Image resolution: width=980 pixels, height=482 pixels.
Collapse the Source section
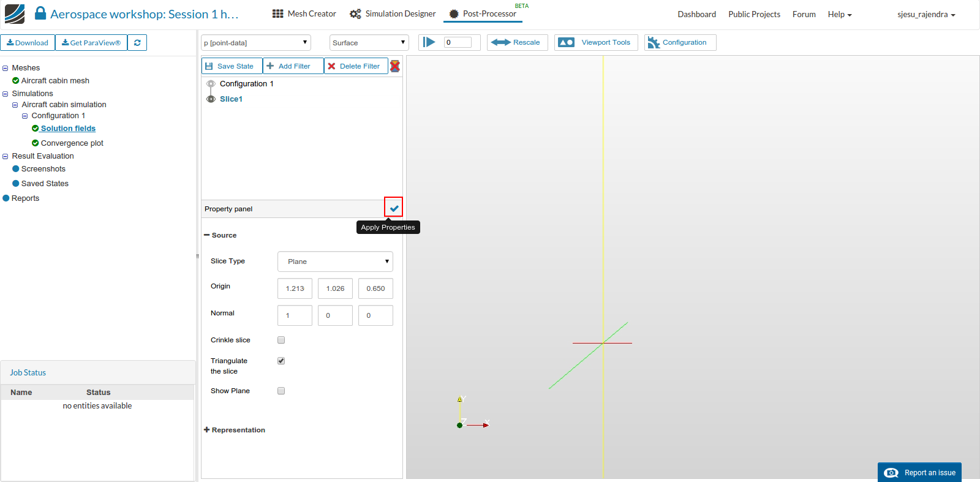[207, 235]
